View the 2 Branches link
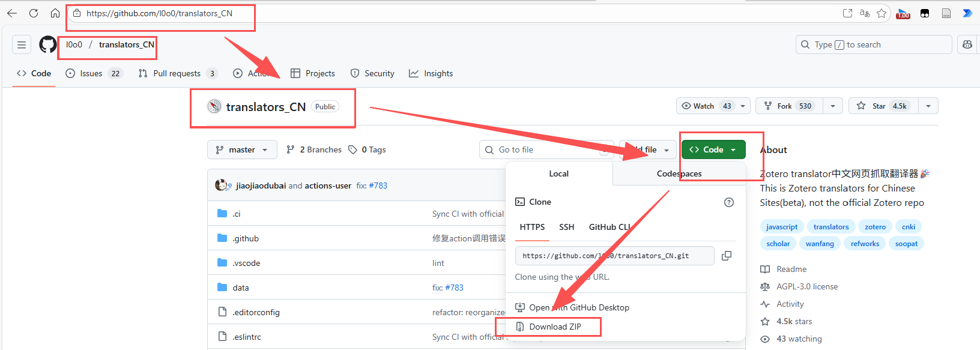Screen dimensions: 980x350 [314, 149]
